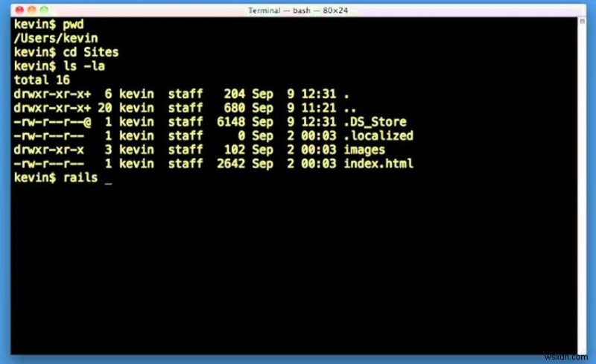Click the file size '6148'
596x364 pixels.
click(231, 121)
